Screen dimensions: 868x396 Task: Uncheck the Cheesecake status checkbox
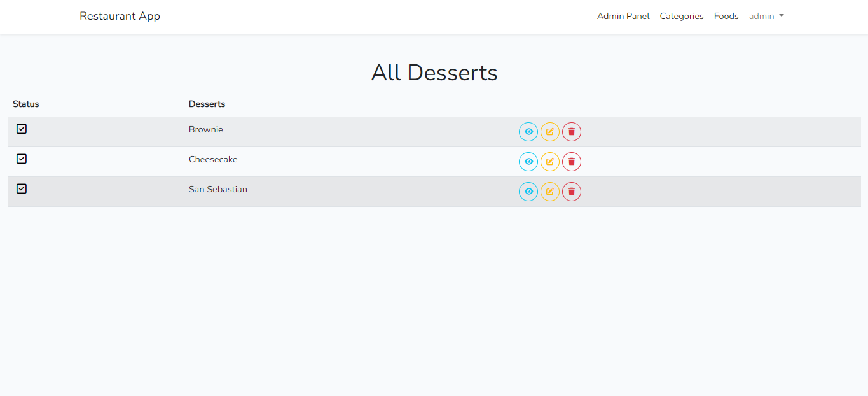click(21, 159)
